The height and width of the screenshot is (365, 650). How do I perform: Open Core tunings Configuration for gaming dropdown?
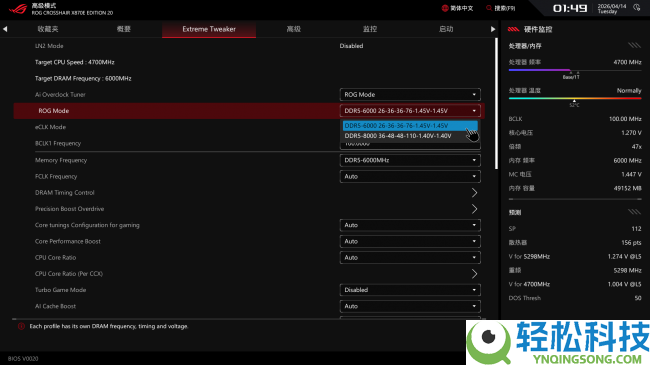pos(410,225)
